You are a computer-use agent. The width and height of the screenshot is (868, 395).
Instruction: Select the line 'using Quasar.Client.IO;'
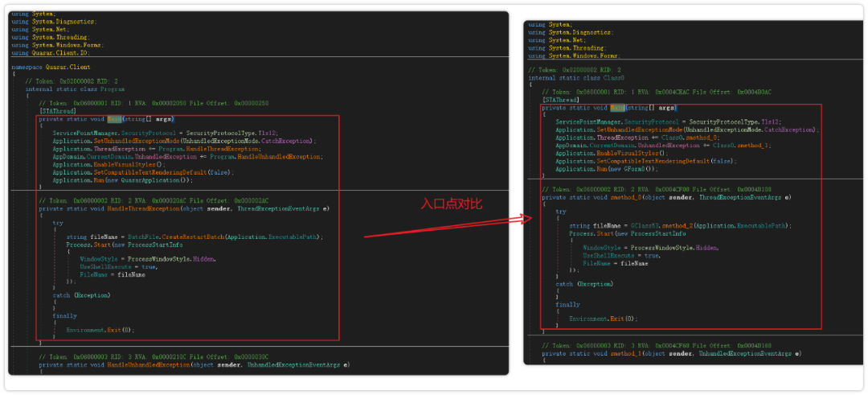[x=51, y=52]
